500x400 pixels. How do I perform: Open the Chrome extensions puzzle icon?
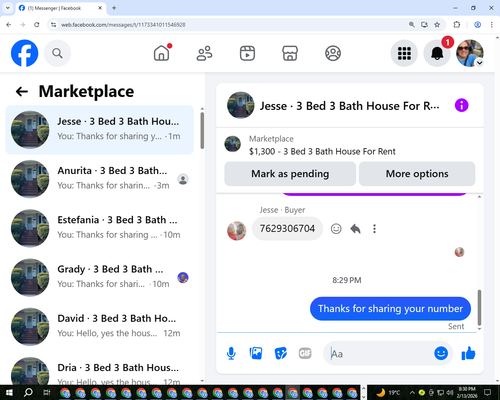coord(457,25)
